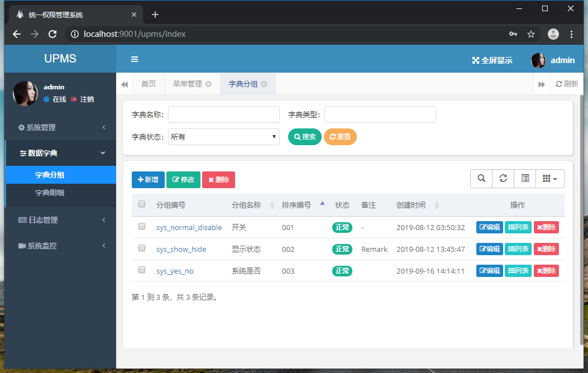
Task: Refresh the current tab via 刷新
Action: pos(567,84)
